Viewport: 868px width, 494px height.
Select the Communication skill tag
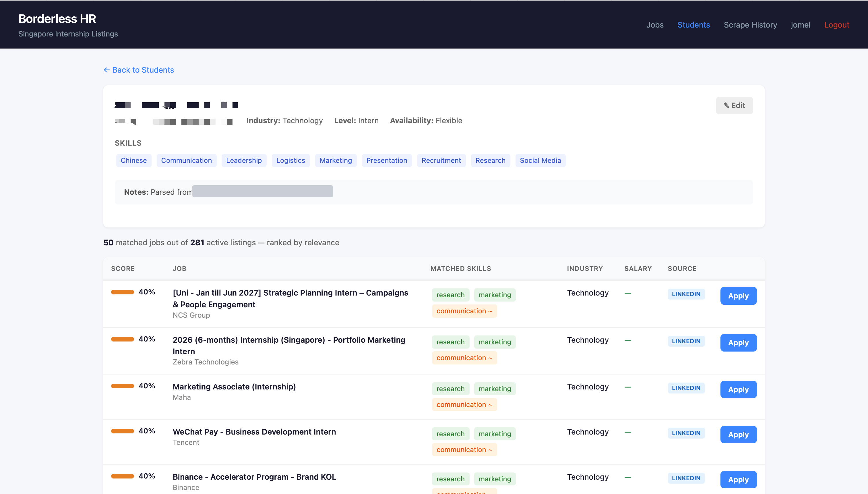coord(187,161)
